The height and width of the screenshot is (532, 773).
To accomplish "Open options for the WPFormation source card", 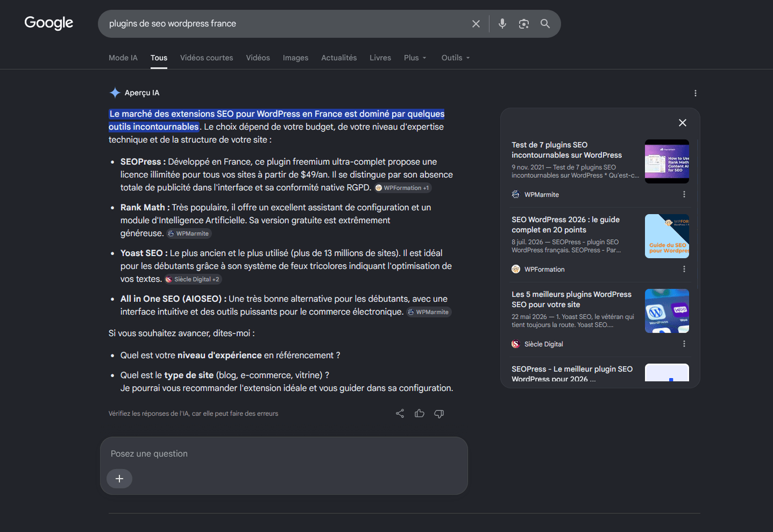I will pos(684,269).
